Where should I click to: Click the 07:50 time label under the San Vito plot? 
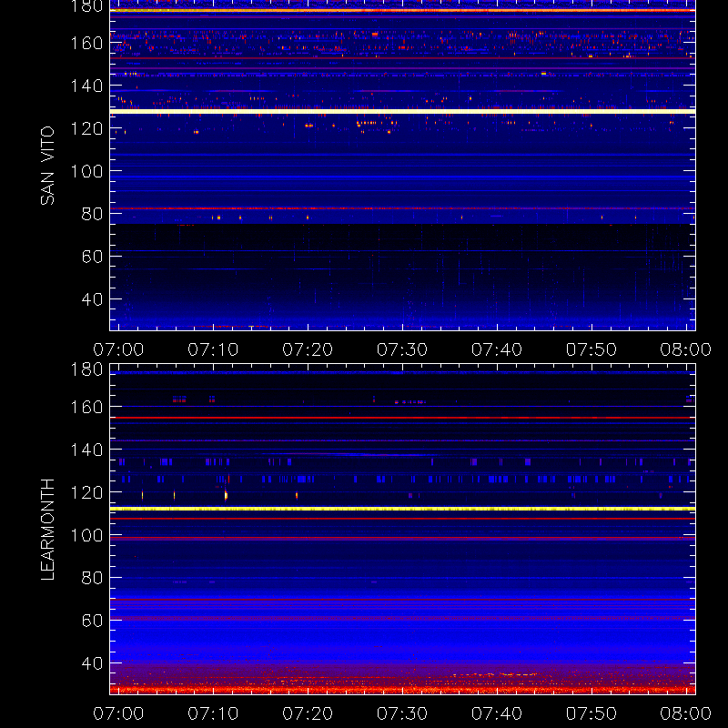(x=591, y=349)
